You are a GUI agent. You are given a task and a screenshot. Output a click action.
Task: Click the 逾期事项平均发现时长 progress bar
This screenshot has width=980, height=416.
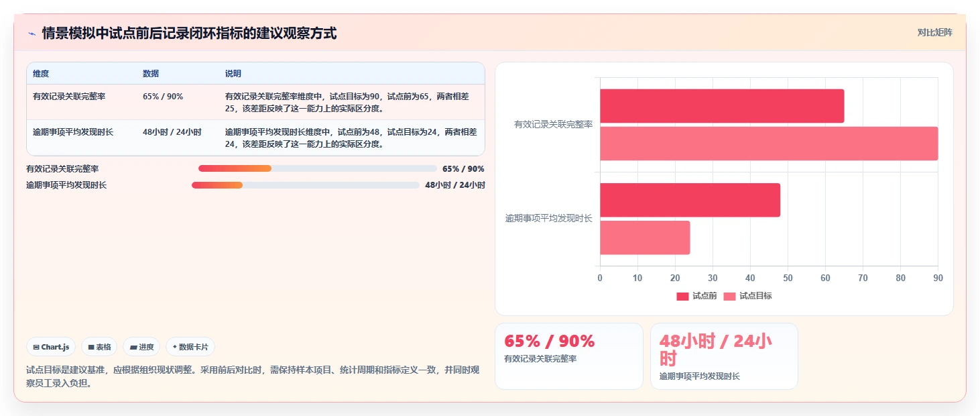[306, 185]
